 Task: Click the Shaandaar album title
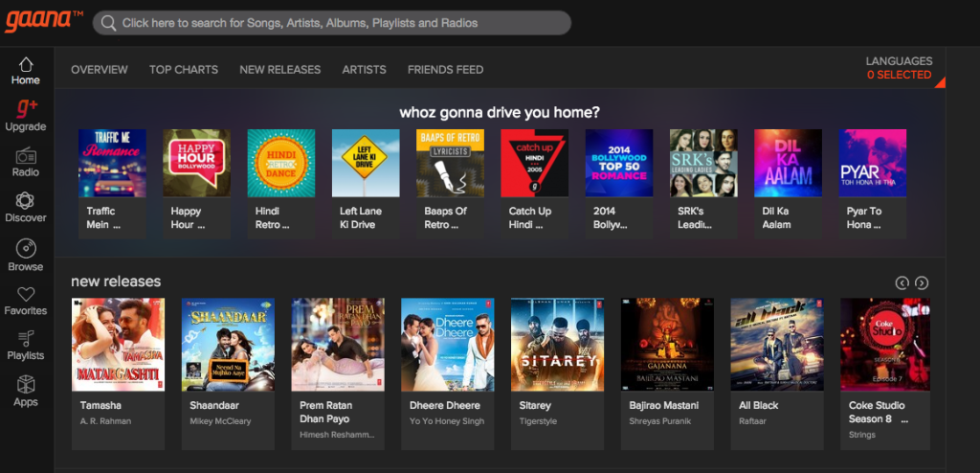[214, 405]
